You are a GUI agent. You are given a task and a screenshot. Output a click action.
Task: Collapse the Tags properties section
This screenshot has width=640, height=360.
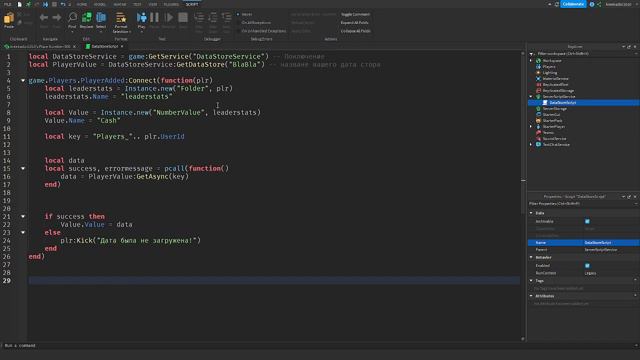click(x=531, y=280)
